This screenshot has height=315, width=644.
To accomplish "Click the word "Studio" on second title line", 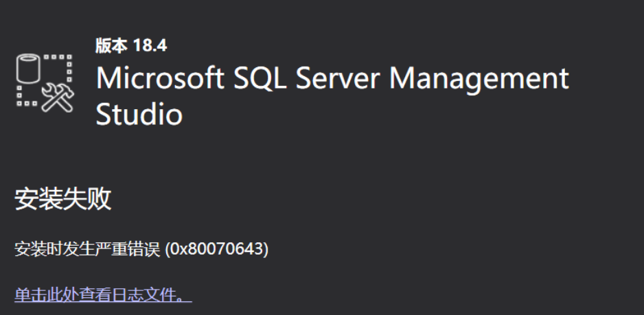I will coord(139,114).
